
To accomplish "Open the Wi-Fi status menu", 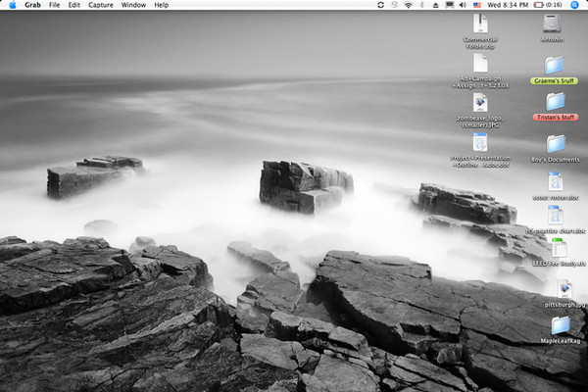I will tap(408, 5).
